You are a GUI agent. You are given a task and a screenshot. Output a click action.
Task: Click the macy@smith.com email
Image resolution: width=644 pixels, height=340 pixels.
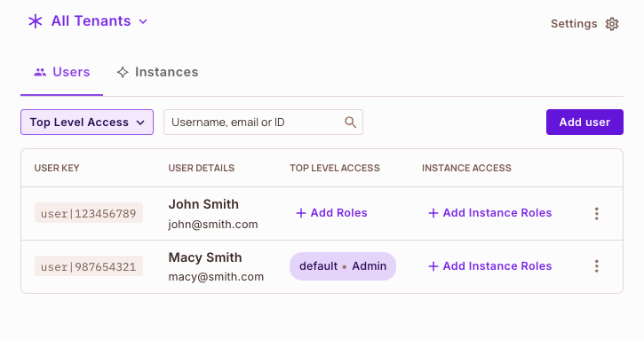pos(216,277)
